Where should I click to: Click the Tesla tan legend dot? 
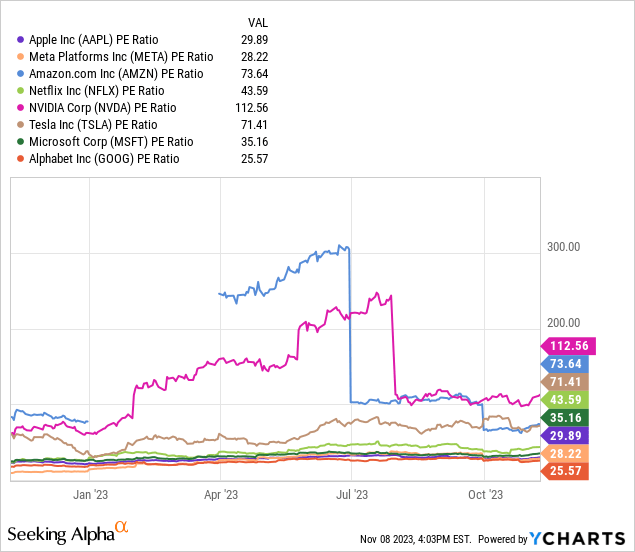click(21, 124)
